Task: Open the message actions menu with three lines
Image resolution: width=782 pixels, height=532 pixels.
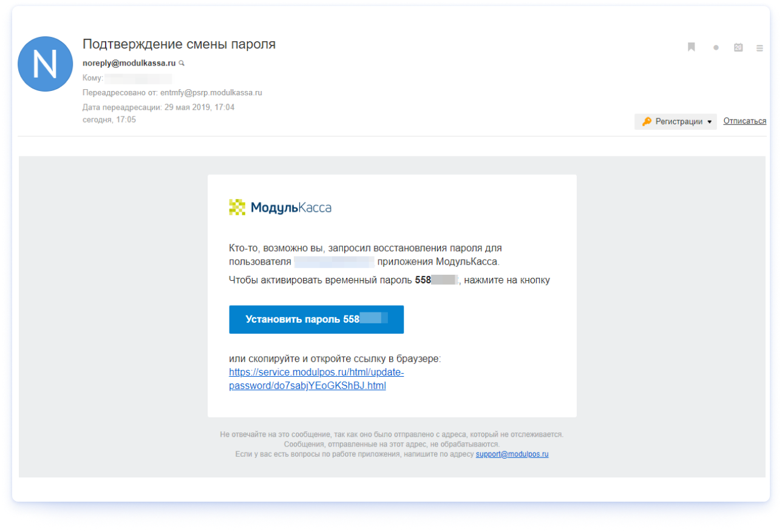Action: (x=760, y=48)
